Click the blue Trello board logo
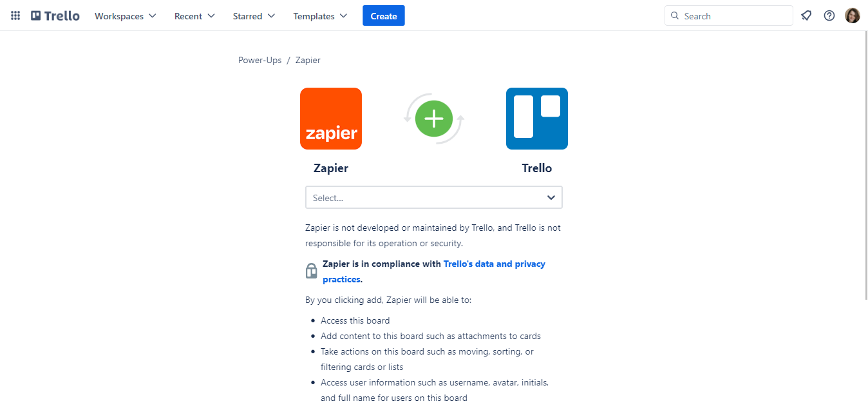 [537, 119]
